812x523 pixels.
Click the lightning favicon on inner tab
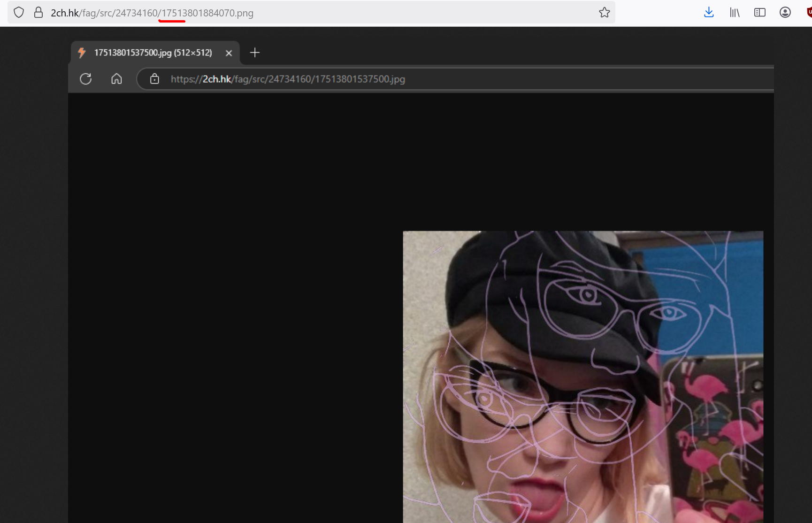(82, 53)
